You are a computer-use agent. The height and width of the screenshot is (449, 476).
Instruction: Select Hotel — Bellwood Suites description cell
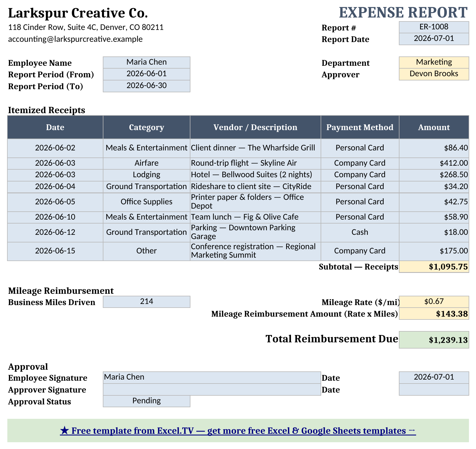click(255, 175)
